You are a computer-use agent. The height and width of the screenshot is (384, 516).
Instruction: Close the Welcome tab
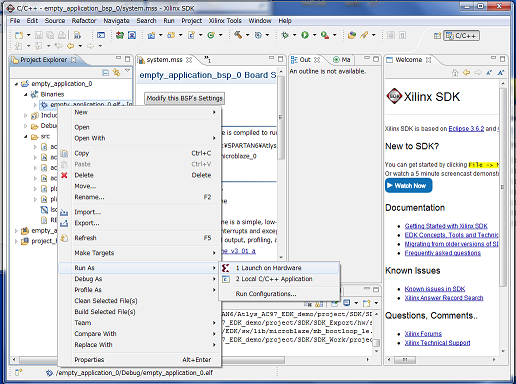(429, 60)
